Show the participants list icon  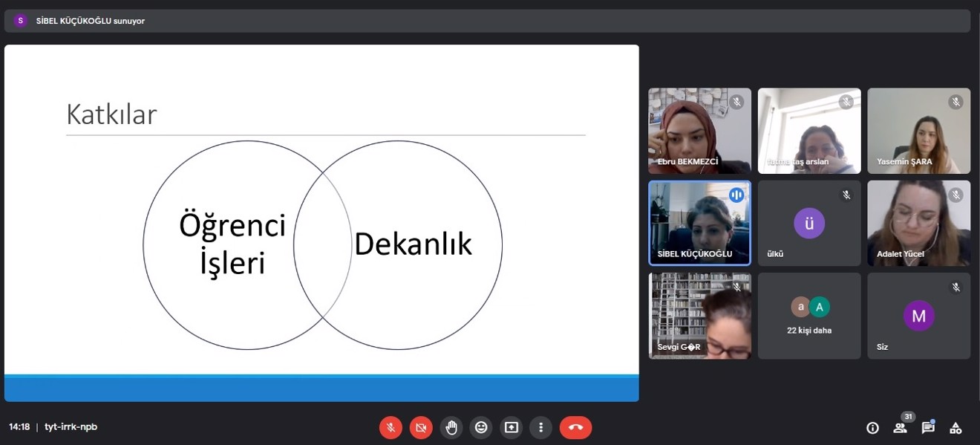click(x=900, y=428)
